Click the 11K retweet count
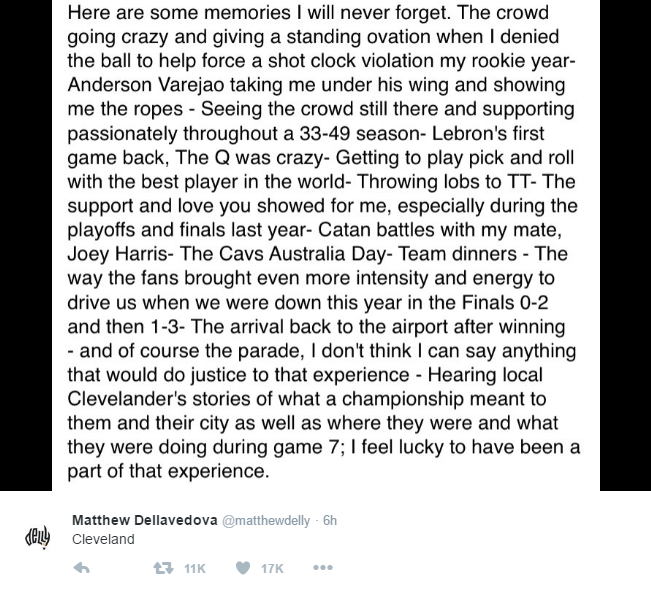The width and height of the screenshot is (651, 592). coord(195,568)
